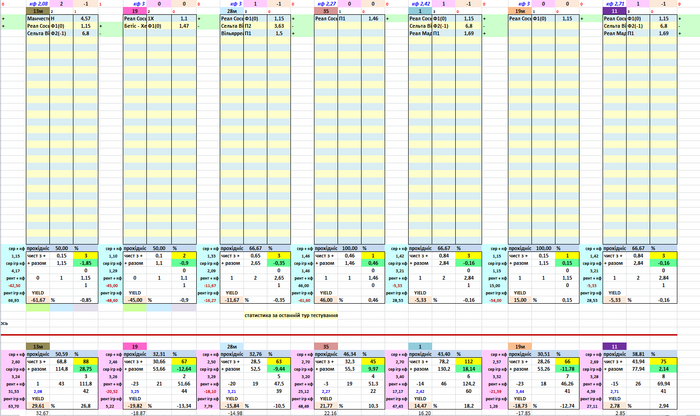Select the bottom total 22,16

[330, 413]
